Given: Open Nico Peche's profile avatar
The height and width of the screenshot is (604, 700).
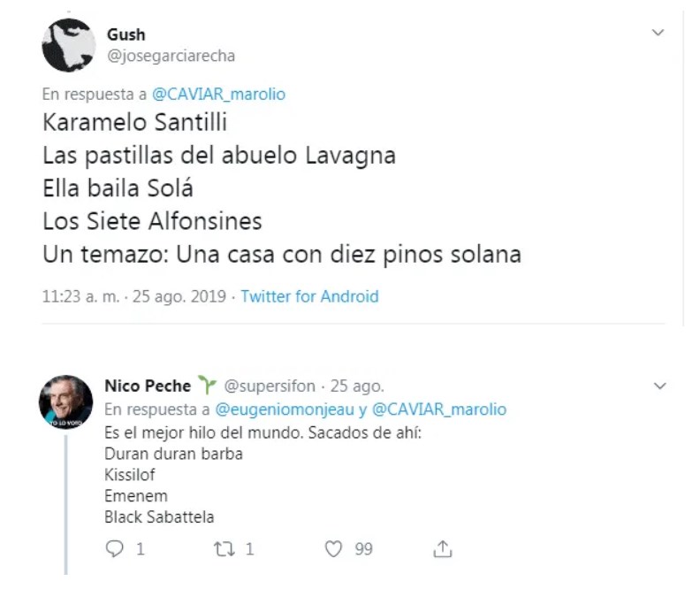Looking at the screenshot, I should coord(66,404).
